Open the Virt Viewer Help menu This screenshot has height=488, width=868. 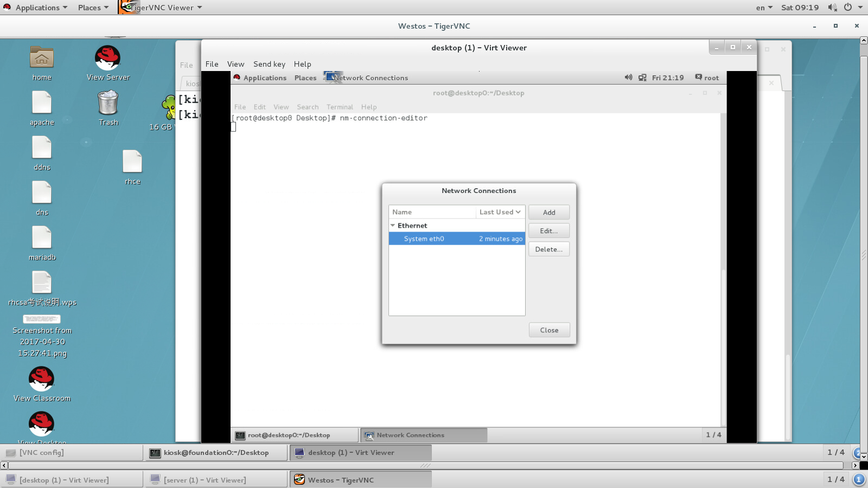point(302,64)
